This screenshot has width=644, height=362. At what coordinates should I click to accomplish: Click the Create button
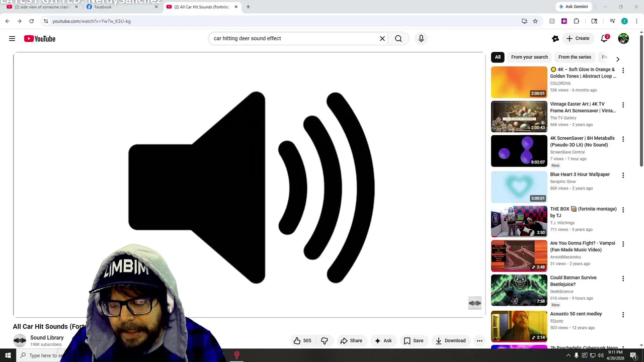tap(578, 38)
